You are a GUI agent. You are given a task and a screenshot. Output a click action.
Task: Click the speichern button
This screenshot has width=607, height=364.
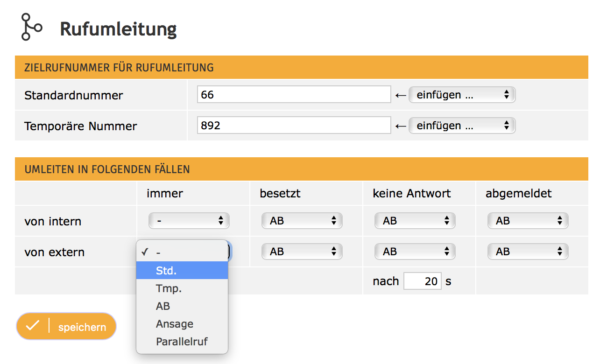point(66,326)
